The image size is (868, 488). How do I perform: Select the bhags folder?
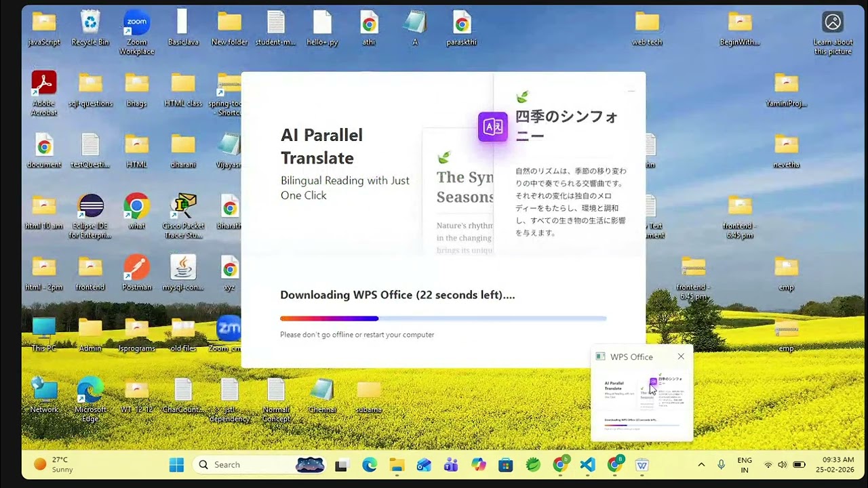point(136,89)
